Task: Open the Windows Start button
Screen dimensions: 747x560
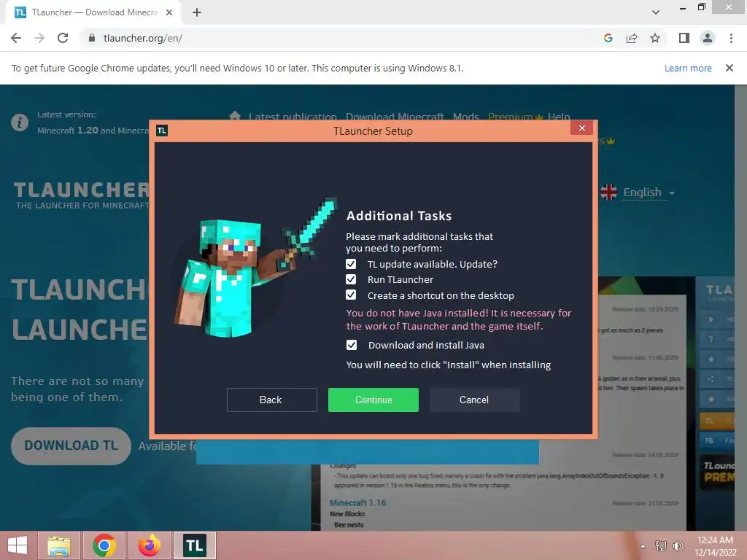Action: (18, 545)
